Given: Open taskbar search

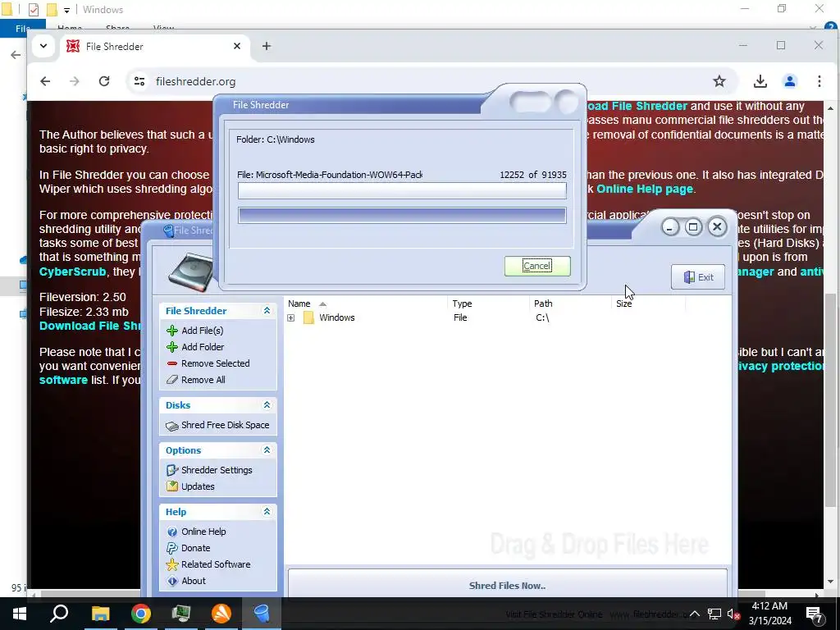Looking at the screenshot, I should coord(59,614).
